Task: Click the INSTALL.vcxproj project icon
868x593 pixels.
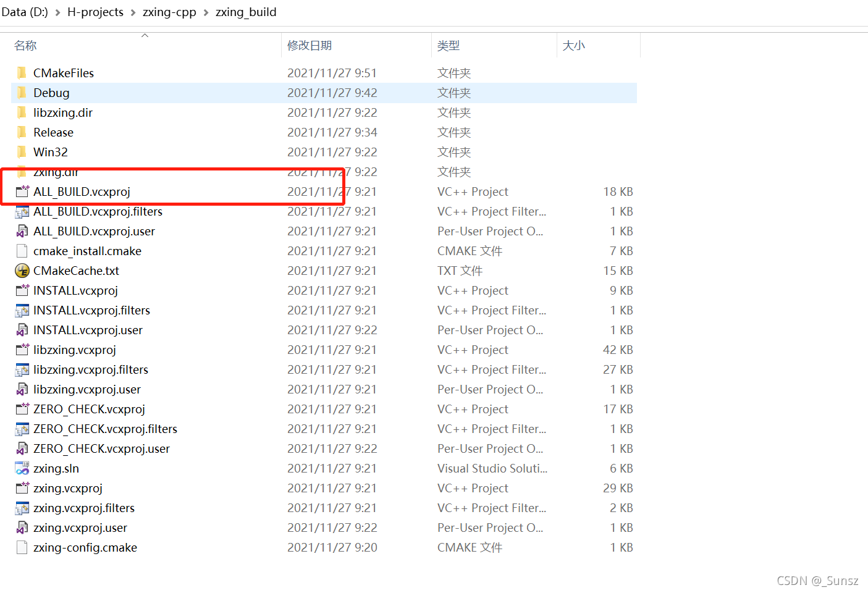Action: (22, 290)
